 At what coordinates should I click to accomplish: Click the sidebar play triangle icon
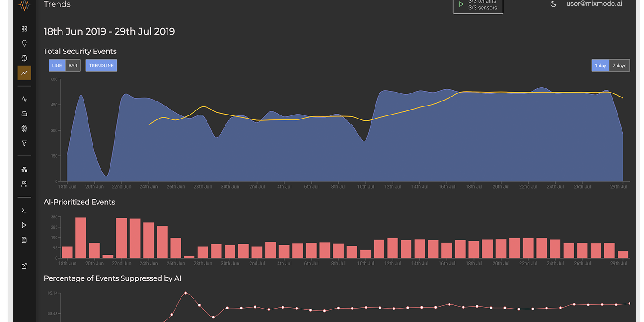(24, 225)
